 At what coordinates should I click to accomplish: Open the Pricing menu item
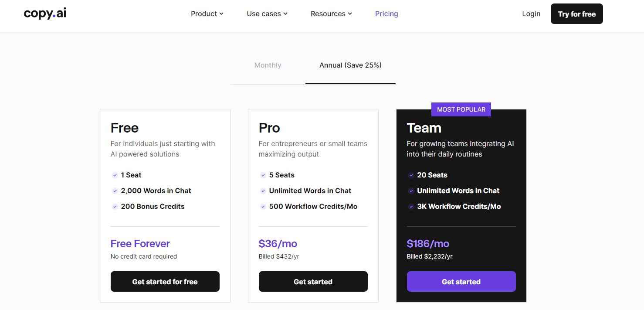pos(386,14)
